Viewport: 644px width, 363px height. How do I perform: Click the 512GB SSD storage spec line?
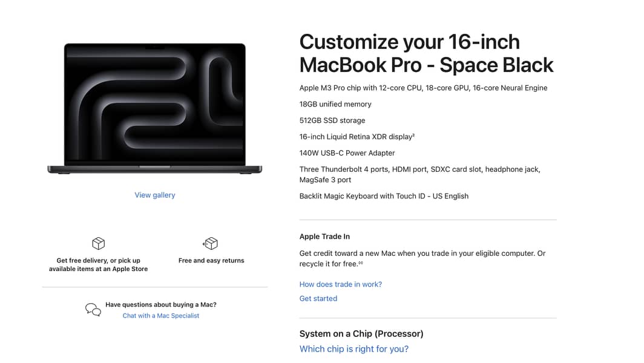click(332, 120)
